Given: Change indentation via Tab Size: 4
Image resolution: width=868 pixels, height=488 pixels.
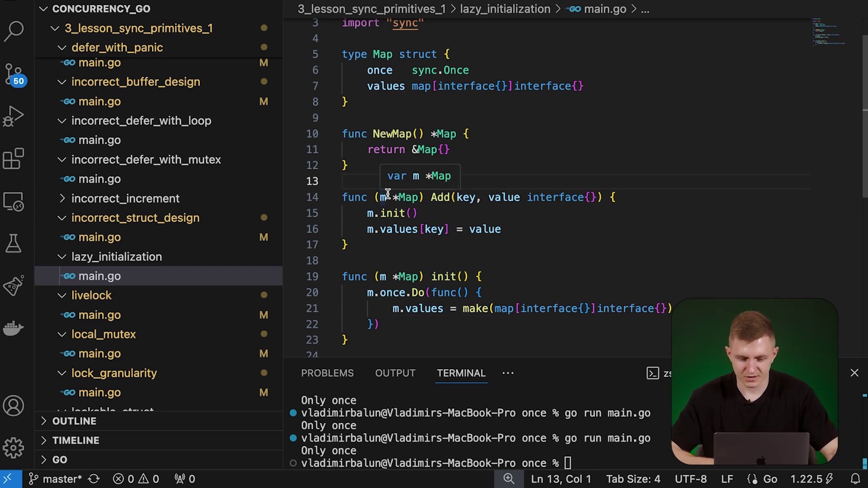Looking at the screenshot, I should (633, 479).
